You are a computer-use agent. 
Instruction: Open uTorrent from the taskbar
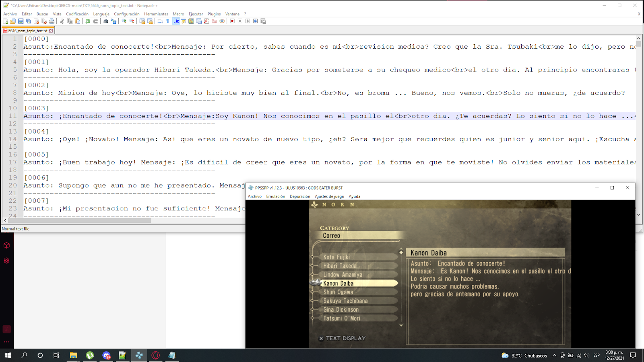click(90, 355)
